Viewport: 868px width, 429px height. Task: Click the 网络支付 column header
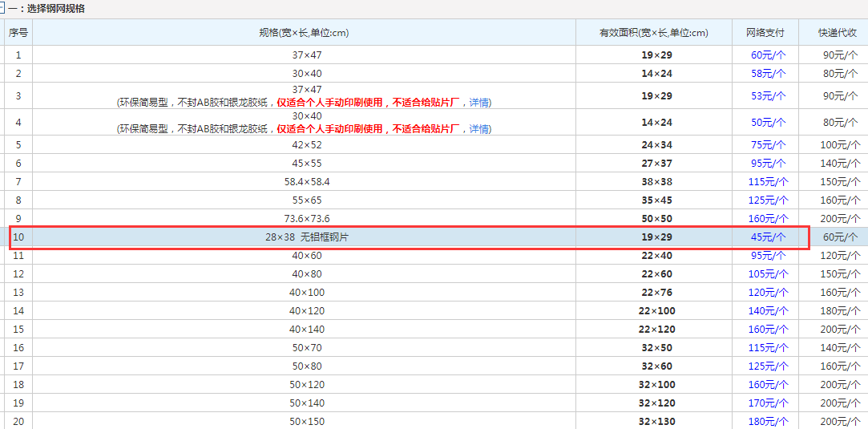pos(765,33)
